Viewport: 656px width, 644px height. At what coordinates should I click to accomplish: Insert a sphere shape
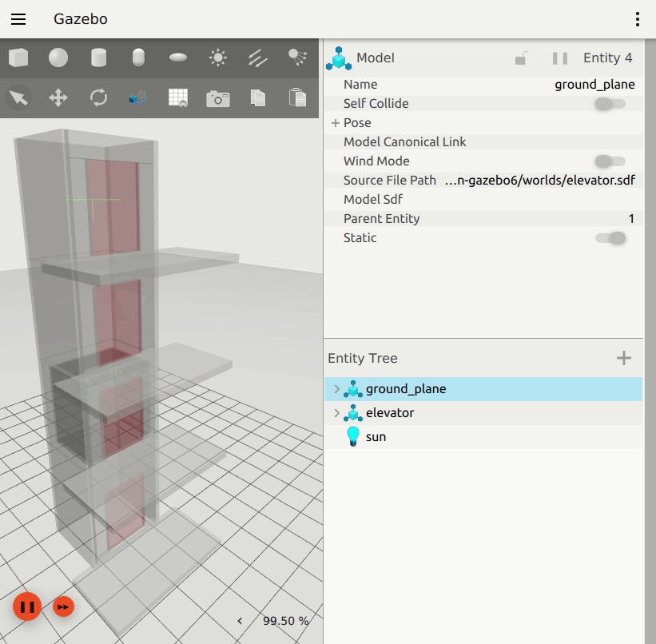(58, 58)
